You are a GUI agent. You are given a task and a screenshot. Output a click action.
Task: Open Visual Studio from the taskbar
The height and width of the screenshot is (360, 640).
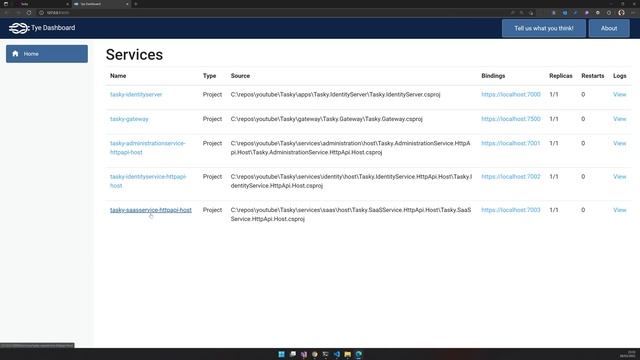pos(304,354)
